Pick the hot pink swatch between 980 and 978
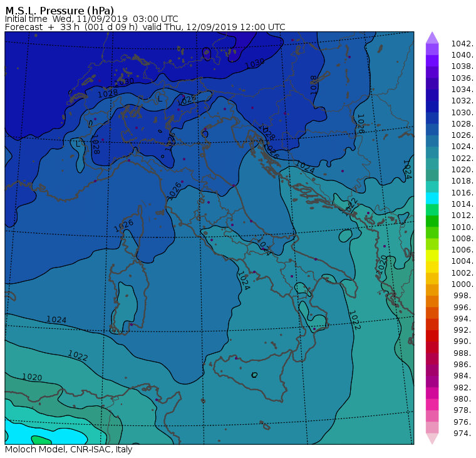This screenshot has height=458, width=476. pos(432,405)
